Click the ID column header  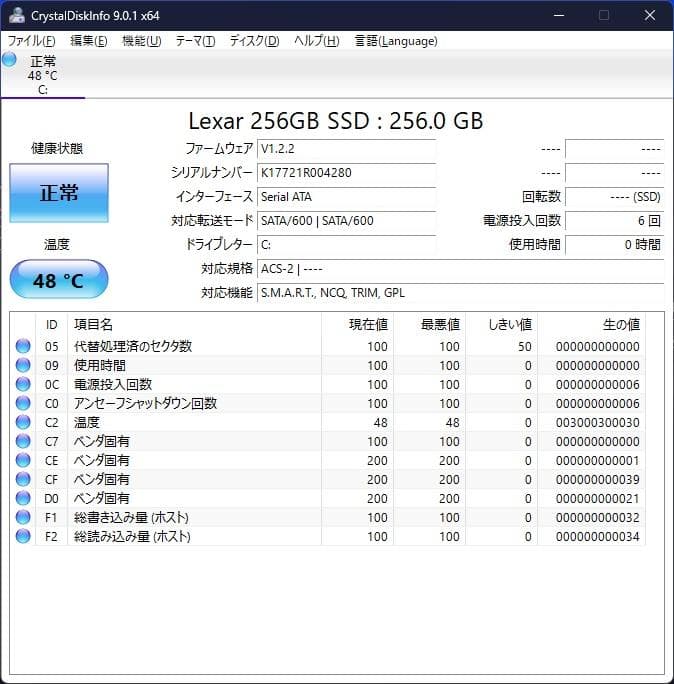point(51,325)
